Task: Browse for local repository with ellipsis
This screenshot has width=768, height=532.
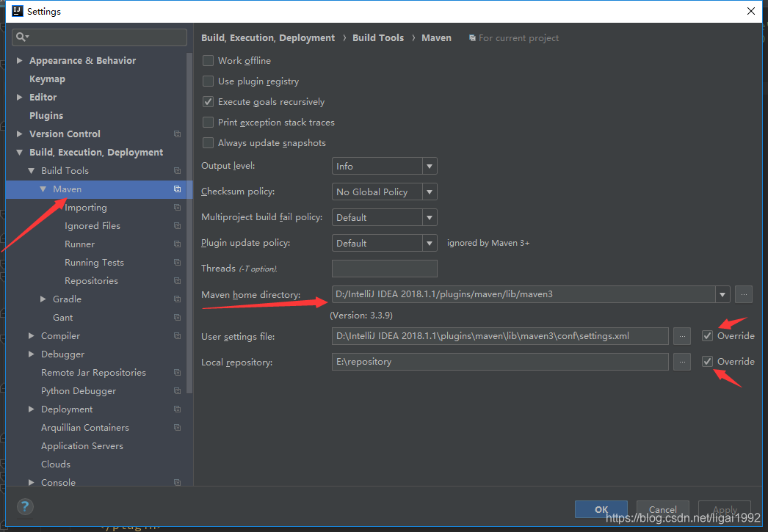Action: point(682,362)
